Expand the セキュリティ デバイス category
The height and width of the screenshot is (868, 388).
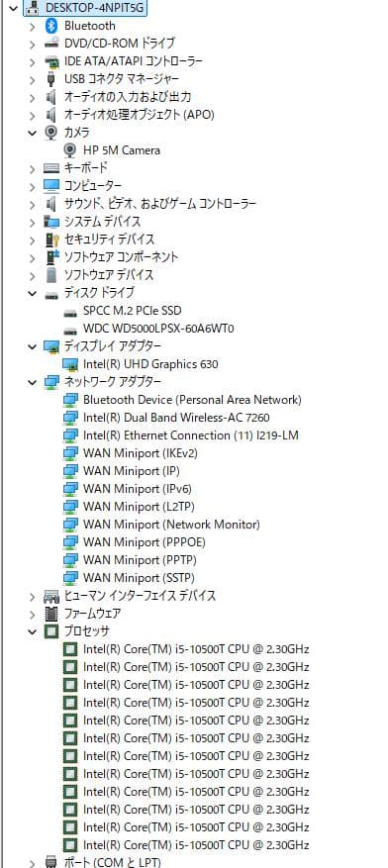click(33, 240)
